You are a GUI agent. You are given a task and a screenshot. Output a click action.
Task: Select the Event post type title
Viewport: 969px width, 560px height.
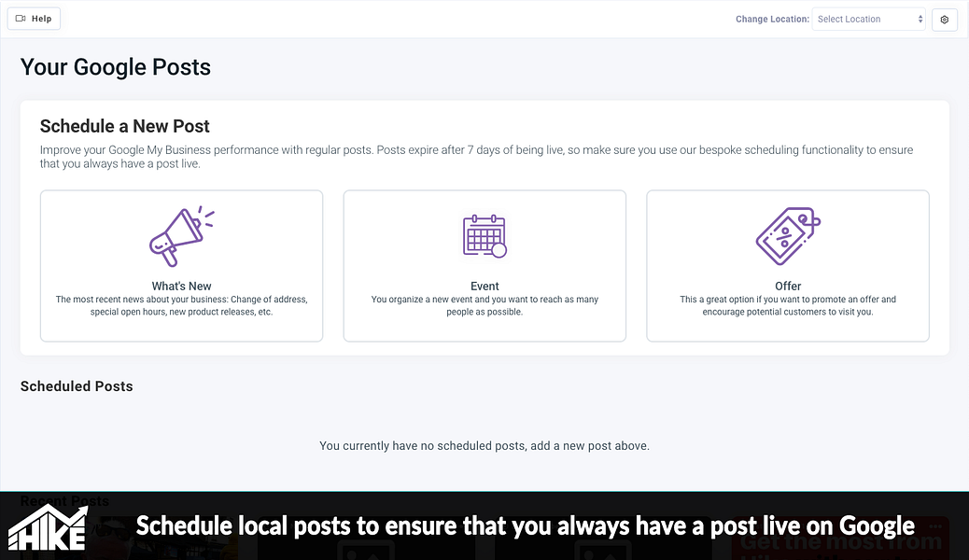484,287
